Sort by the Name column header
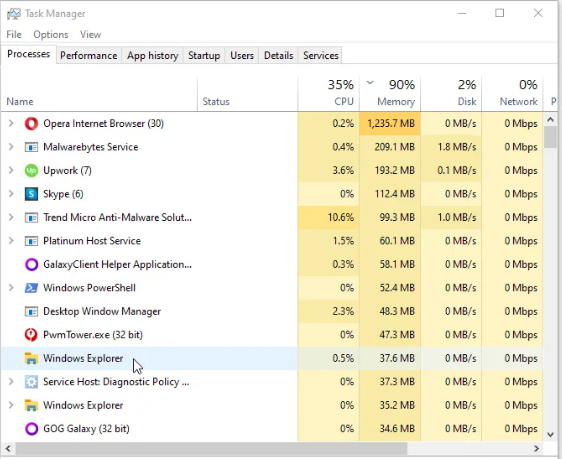Viewport: 562px width, 459px height. pos(99,94)
